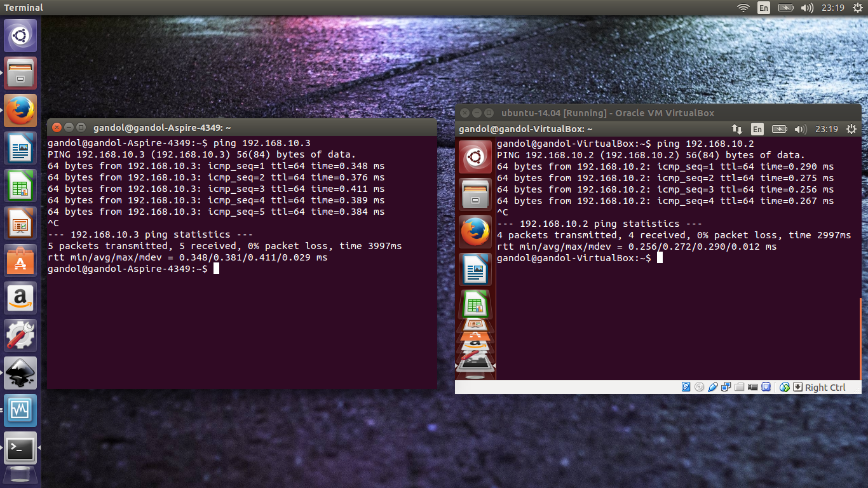The height and width of the screenshot is (488, 868).
Task: Open Firefox from the host launcher
Action: click(20, 108)
